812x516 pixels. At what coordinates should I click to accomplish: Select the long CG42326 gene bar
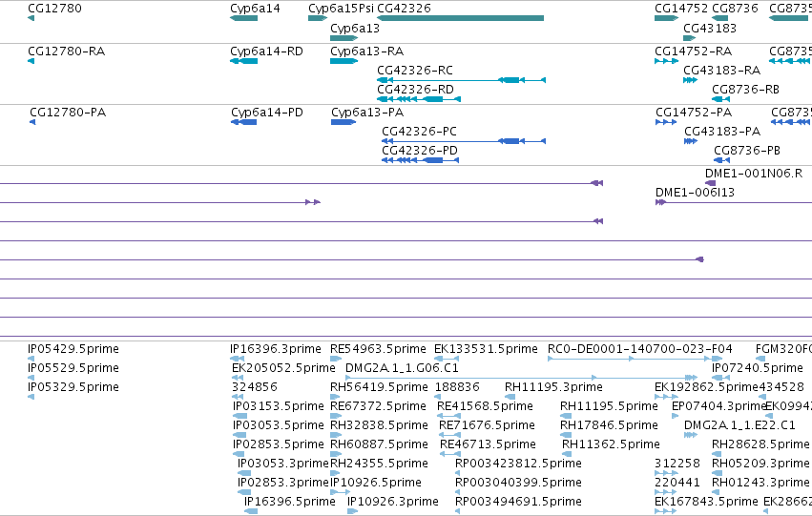click(460, 18)
